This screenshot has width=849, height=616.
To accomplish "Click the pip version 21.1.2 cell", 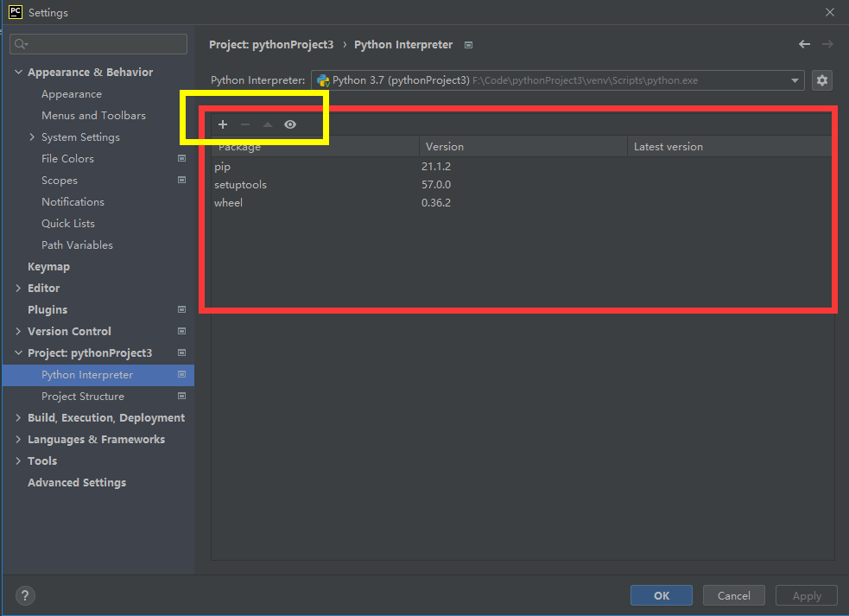I will [436, 167].
